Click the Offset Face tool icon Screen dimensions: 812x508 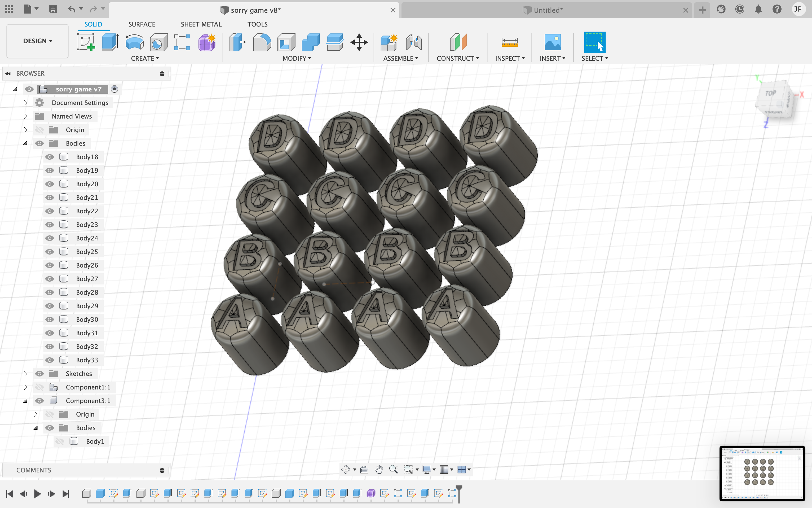(x=335, y=42)
